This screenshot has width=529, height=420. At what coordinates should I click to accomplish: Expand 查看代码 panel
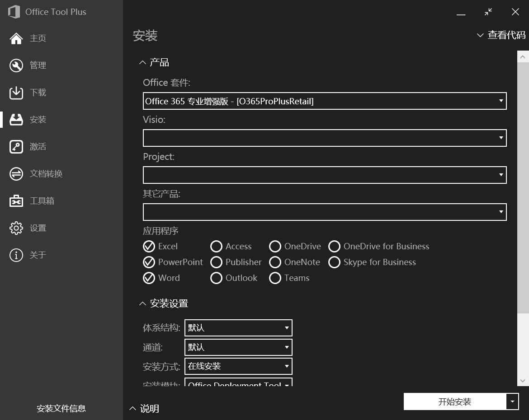pos(501,35)
